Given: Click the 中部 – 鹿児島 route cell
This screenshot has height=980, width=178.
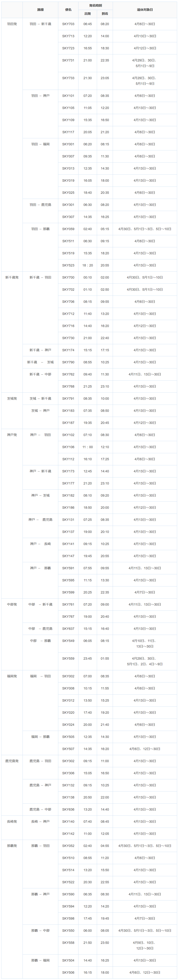Looking at the screenshot, I should (x=40, y=629).
